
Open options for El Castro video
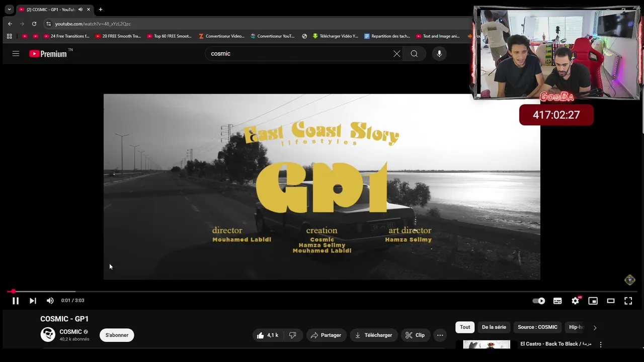(x=600, y=345)
